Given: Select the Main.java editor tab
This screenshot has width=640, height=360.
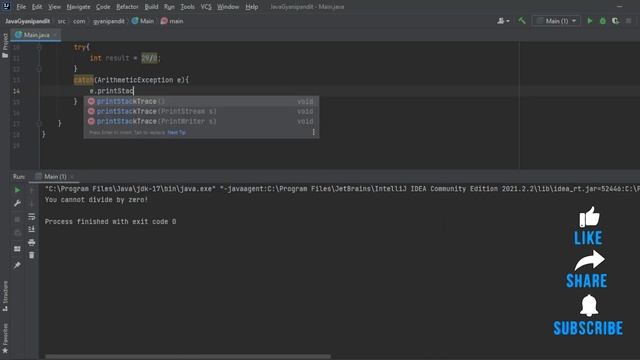Looking at the screenshot, I should click(x=36, y=35).
